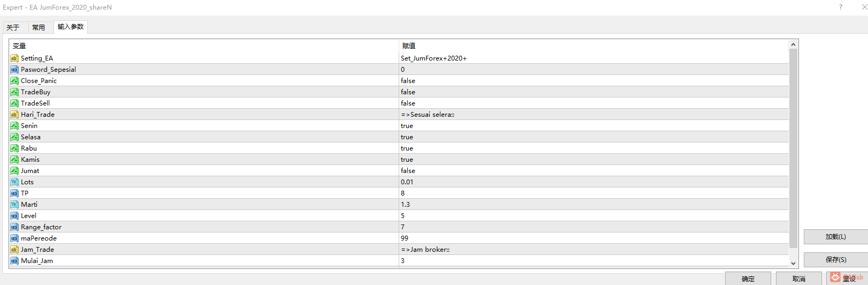The width and height of the screenshot is (868, 285).
Task: Click the string icon beside Setting_EA
Action: coord(14,58)
